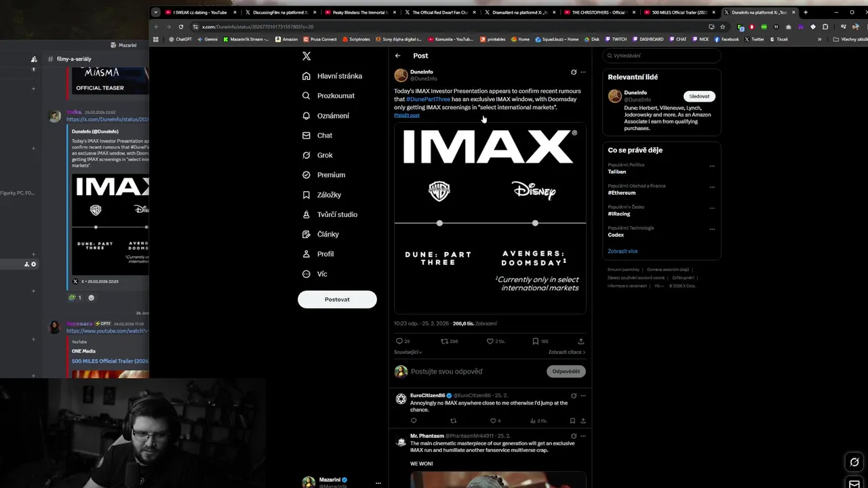Click the Vyhledávání search field
The height and width of the screenshot is (488, 868).
tap(661, 56)
